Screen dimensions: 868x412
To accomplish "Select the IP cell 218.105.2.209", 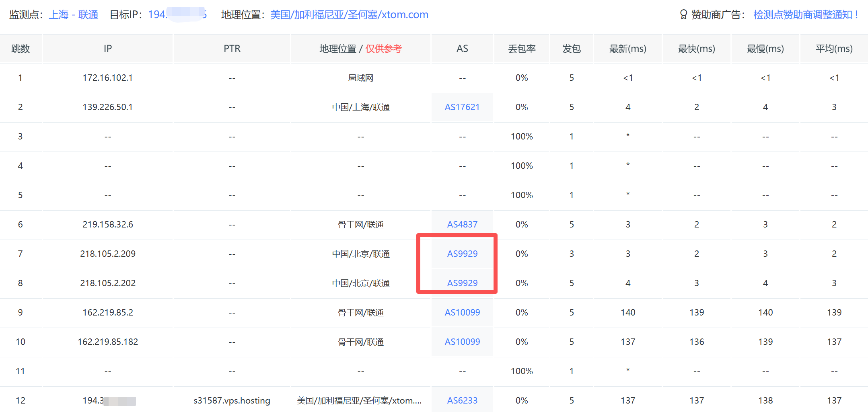I will click(x=108, y=254).
